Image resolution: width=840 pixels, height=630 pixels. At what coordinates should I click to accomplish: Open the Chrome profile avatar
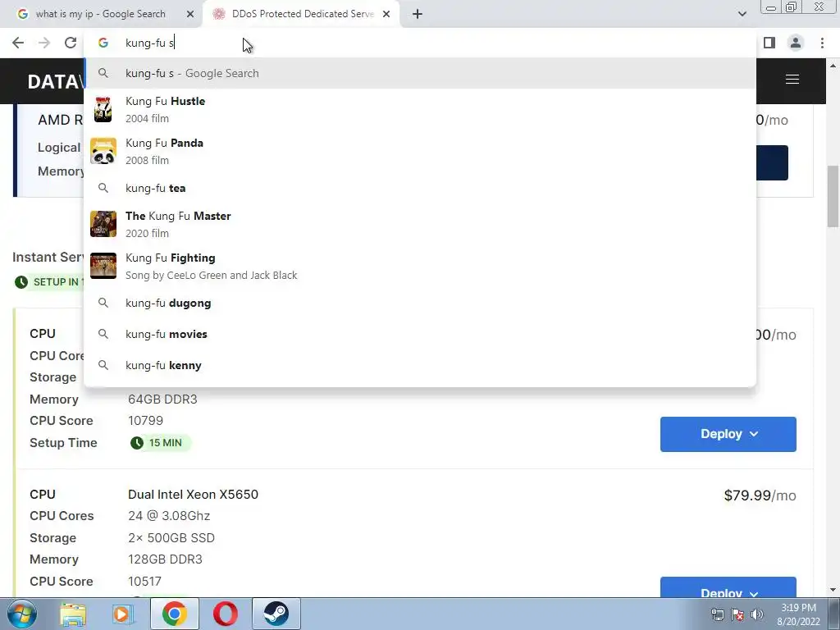796,43
